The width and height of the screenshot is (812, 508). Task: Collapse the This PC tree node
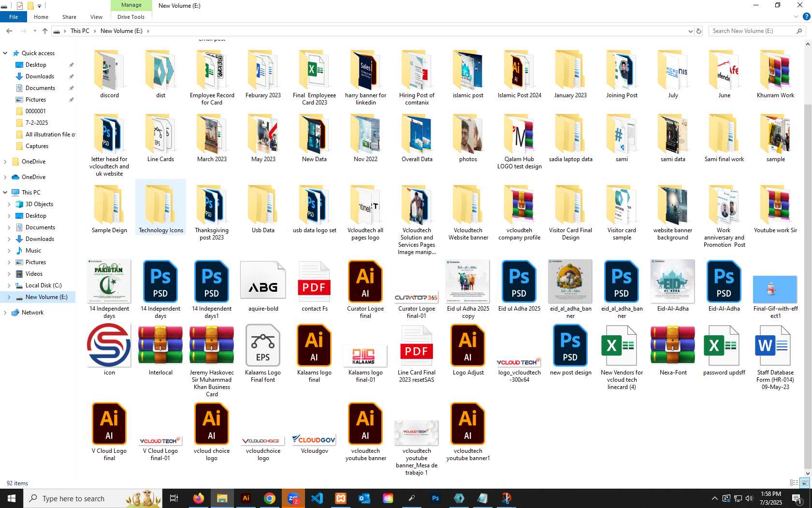point(5,193)
